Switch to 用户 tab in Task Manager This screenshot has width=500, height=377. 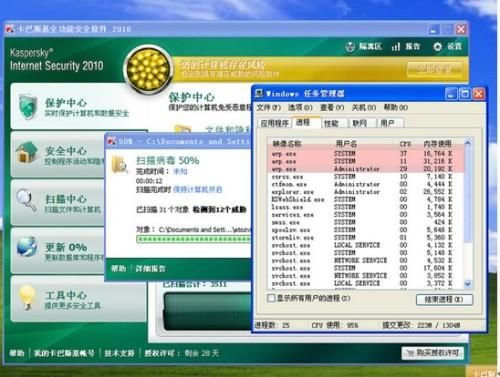[x=390, y=123]
